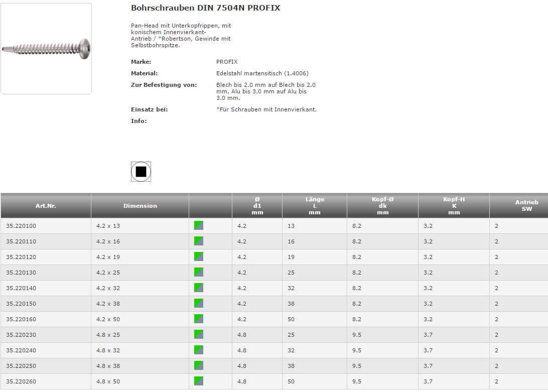Click green availability icon for 4.2 x 13
Screen dimensions: 548x392
199,225
